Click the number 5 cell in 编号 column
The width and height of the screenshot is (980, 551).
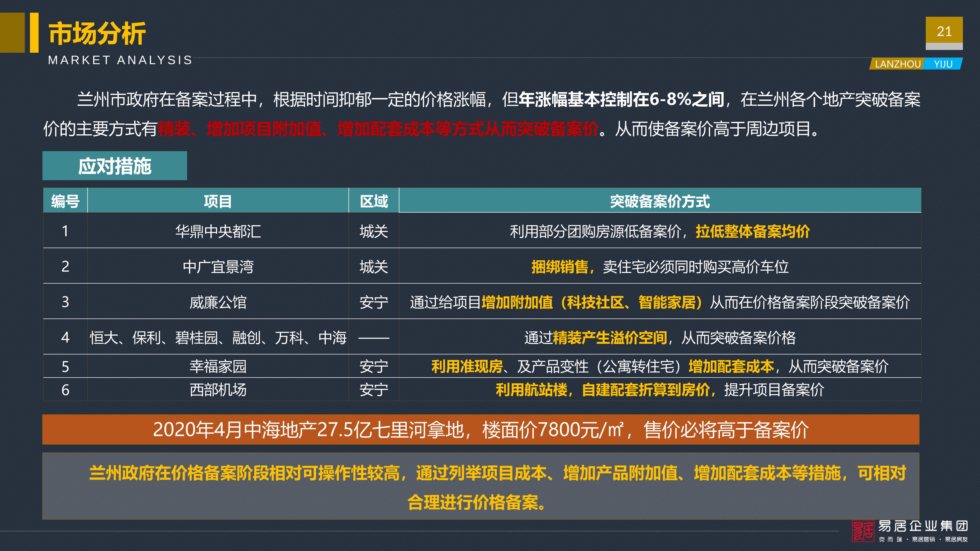click(65, 366)
